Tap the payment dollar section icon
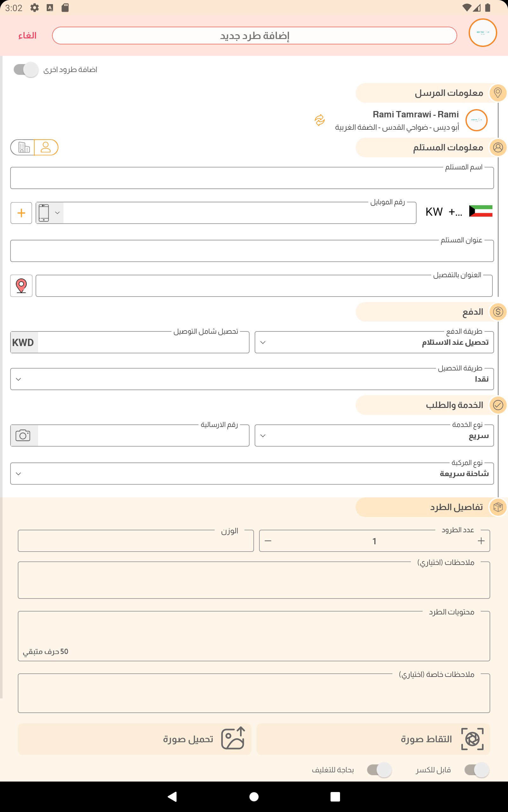Screen dimensions: 508x812 pyautogui.click(x=498, y=312)
